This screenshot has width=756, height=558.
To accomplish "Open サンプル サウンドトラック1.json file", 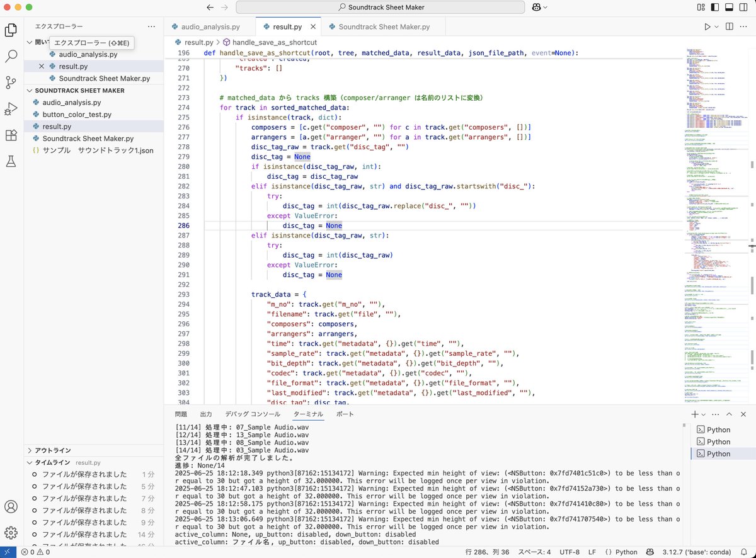I will click(x=98, y=151).
